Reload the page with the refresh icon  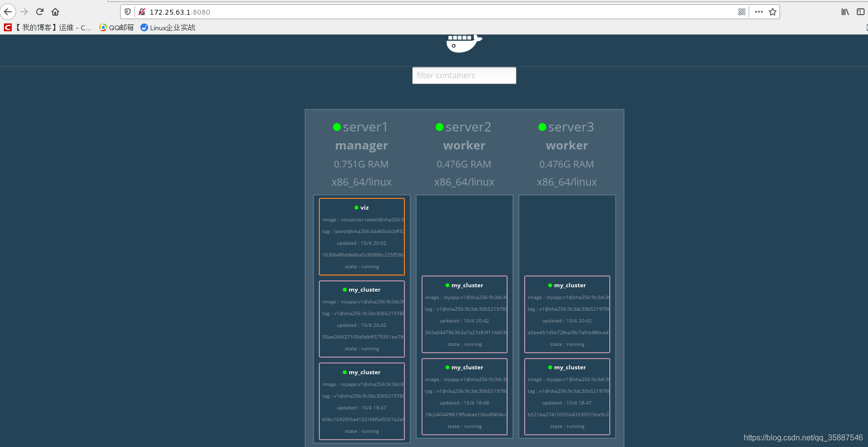[40, 12]
